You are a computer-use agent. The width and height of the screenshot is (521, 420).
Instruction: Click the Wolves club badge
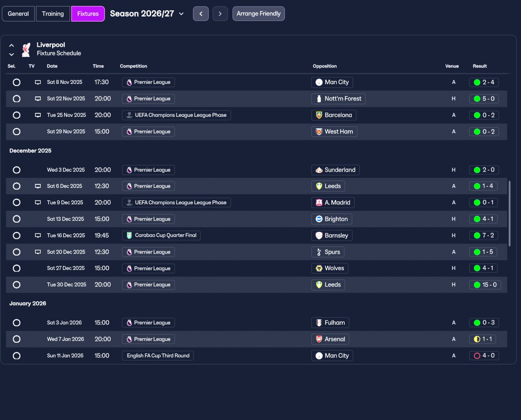coord(319,268)
